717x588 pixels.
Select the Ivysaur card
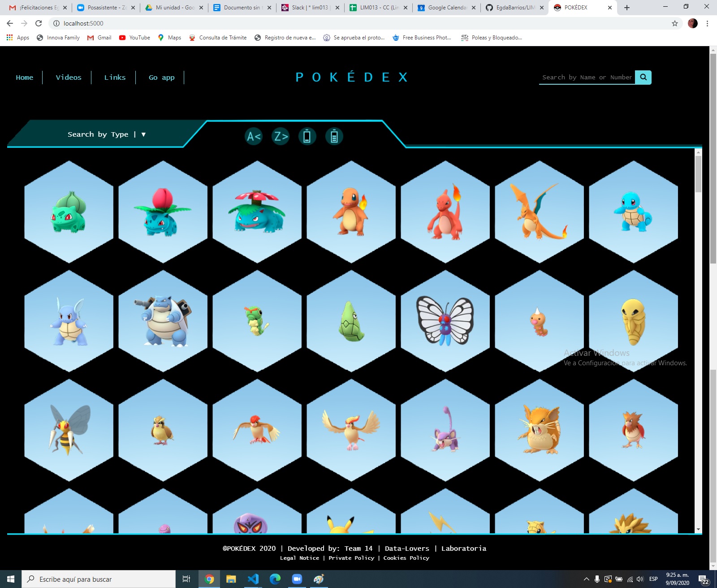[163, 212]
